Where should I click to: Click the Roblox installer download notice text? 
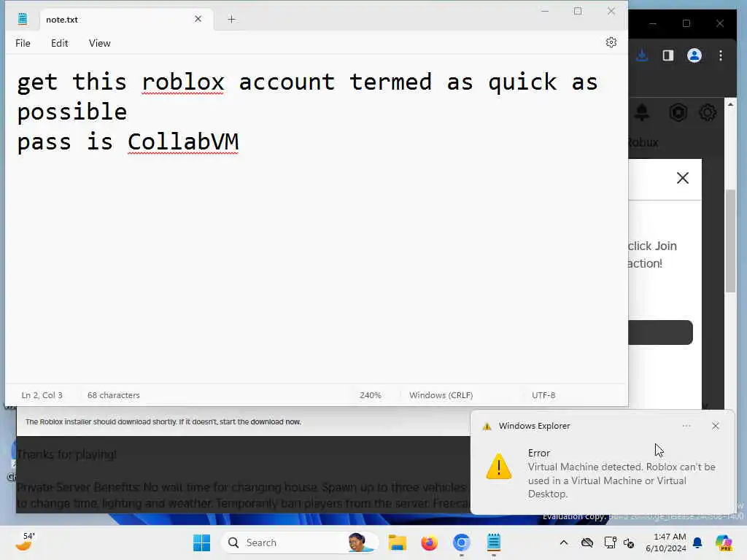[163, 422]
